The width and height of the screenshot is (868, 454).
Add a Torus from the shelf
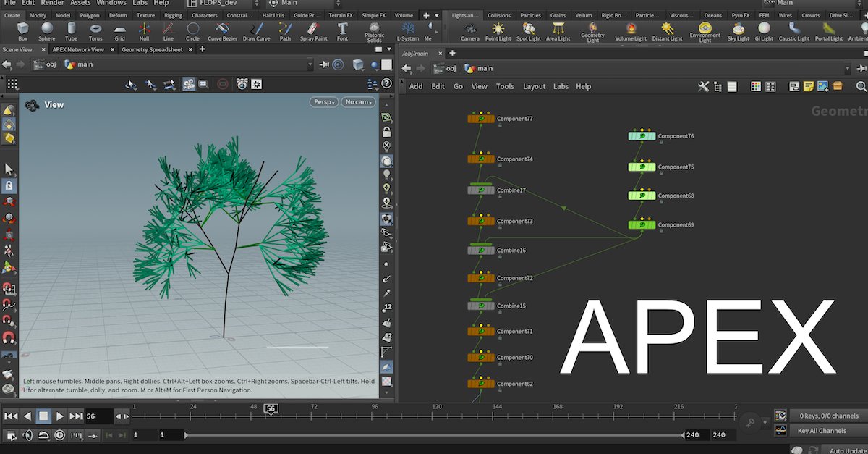pos(95,31)
